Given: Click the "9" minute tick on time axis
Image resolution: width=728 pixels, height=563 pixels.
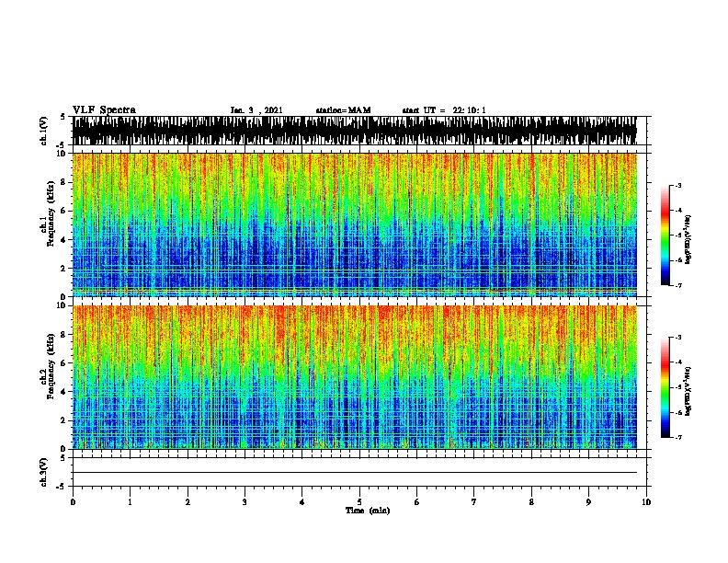Looking at the screenshot, I should click(x=588, y=502).
